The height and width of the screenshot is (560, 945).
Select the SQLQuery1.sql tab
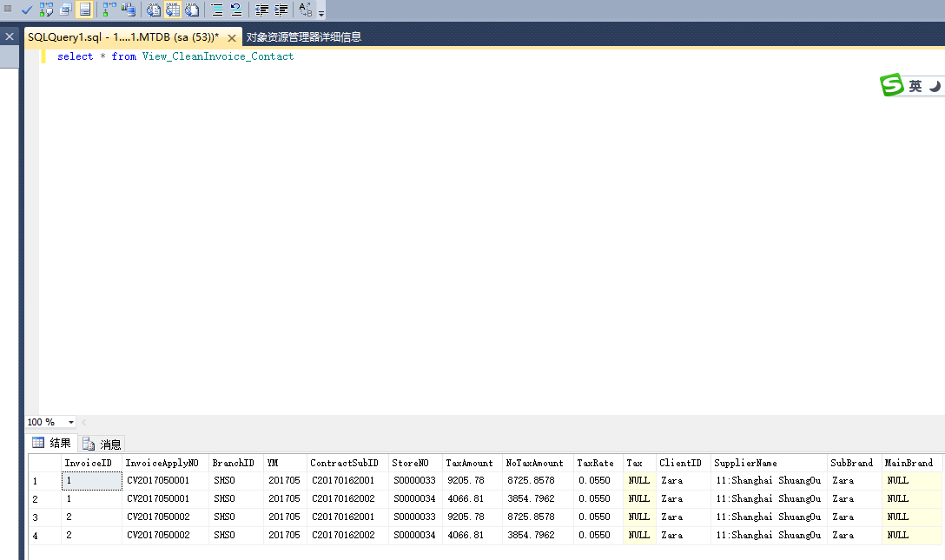123,37
